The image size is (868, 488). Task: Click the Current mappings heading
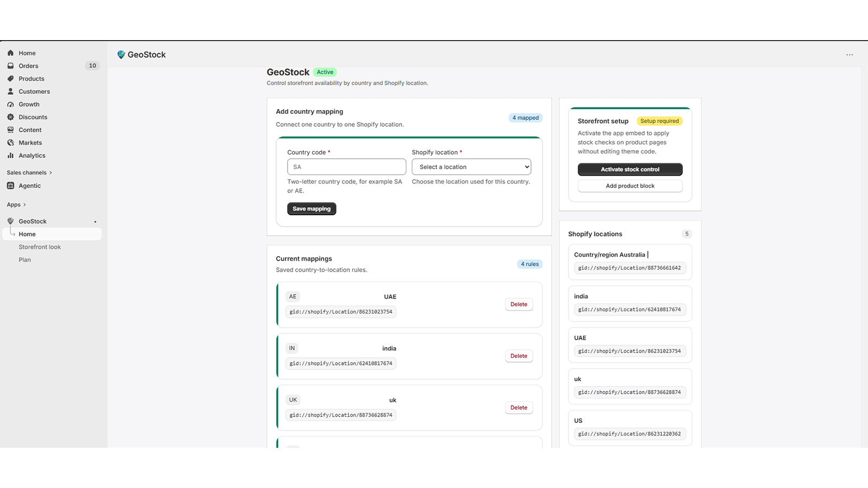pyautogui.click(x=304, y=259)
